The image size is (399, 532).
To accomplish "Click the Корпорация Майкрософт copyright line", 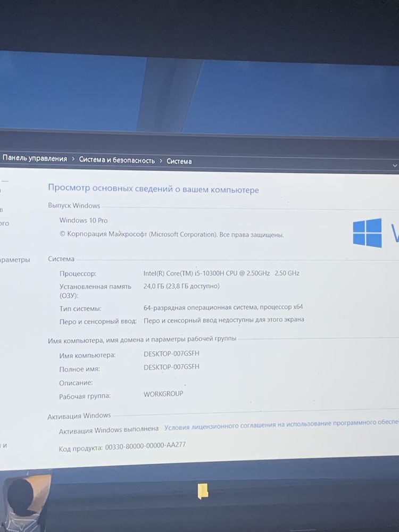I will point(172,234).
